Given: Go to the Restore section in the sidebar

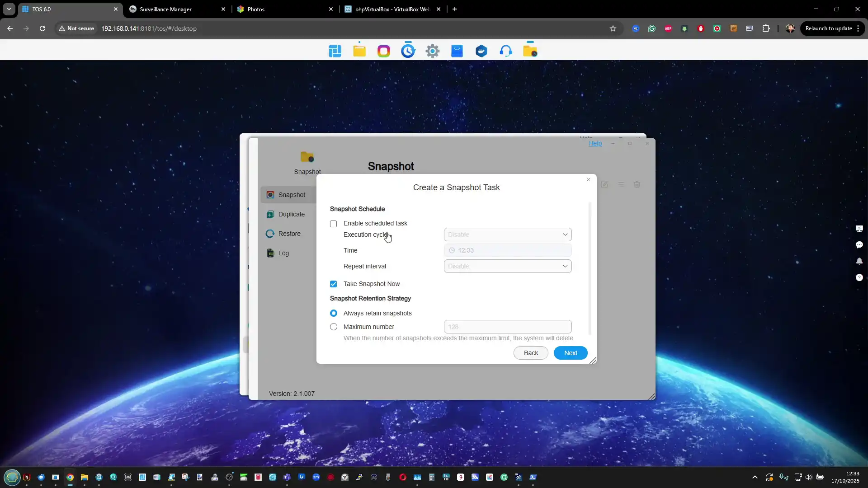Looking at the screenshot, I should 289,234.
